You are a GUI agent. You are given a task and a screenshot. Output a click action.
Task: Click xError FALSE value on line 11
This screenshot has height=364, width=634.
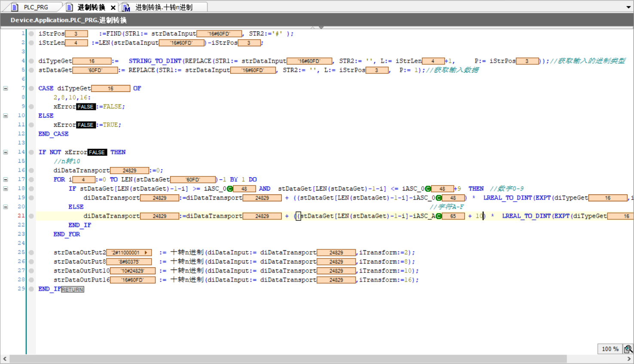tap(85, 125)
